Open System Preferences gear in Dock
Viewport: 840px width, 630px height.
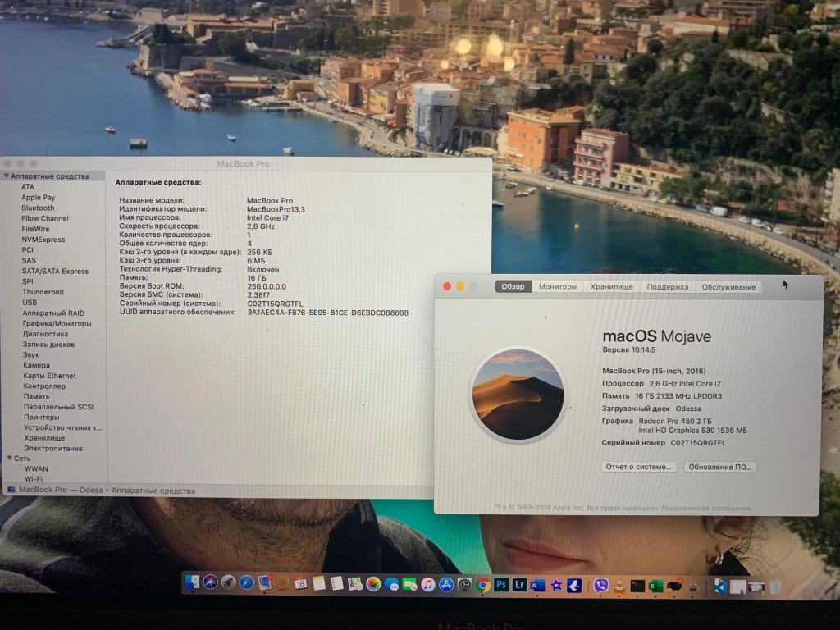(464, 585)
